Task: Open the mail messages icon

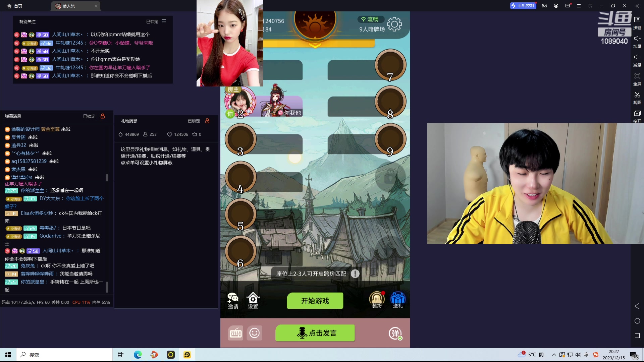Action: (x=568, y=6)
